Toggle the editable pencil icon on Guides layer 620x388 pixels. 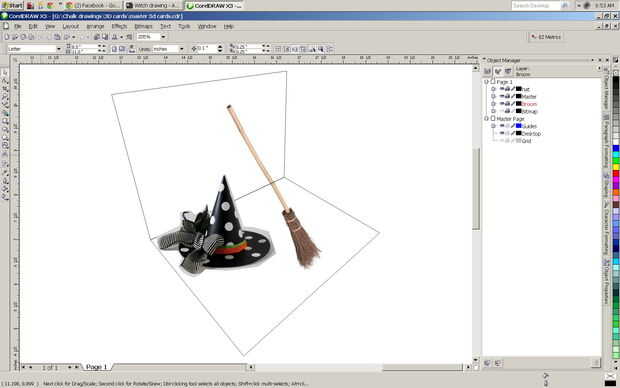click(x=513, y=126)
